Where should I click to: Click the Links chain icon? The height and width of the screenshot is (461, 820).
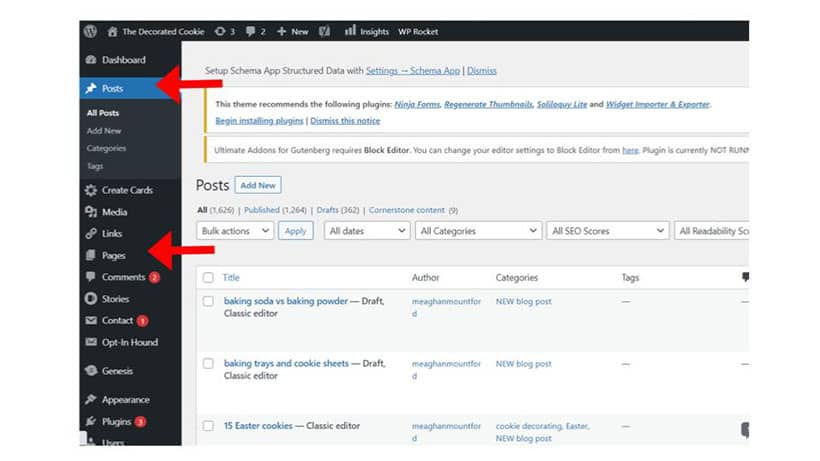91,233
